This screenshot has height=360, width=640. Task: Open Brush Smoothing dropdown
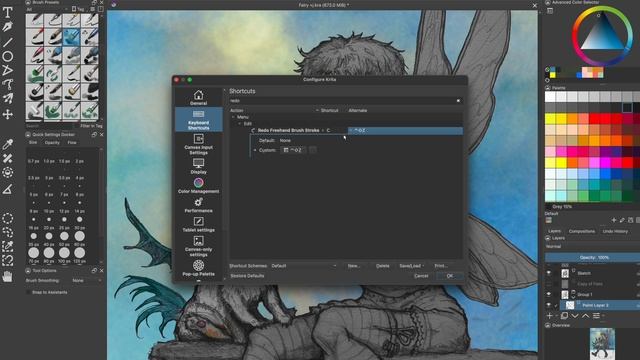coord(86,281)
